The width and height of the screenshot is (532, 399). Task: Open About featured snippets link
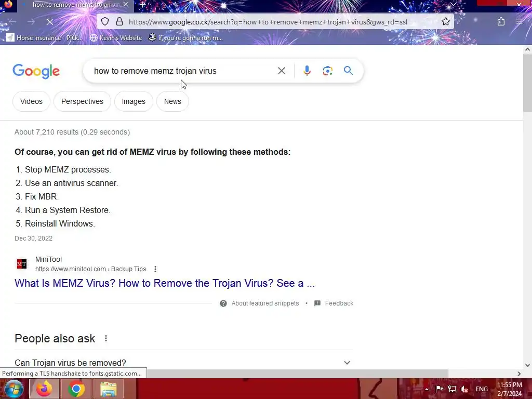click(265, 303)
